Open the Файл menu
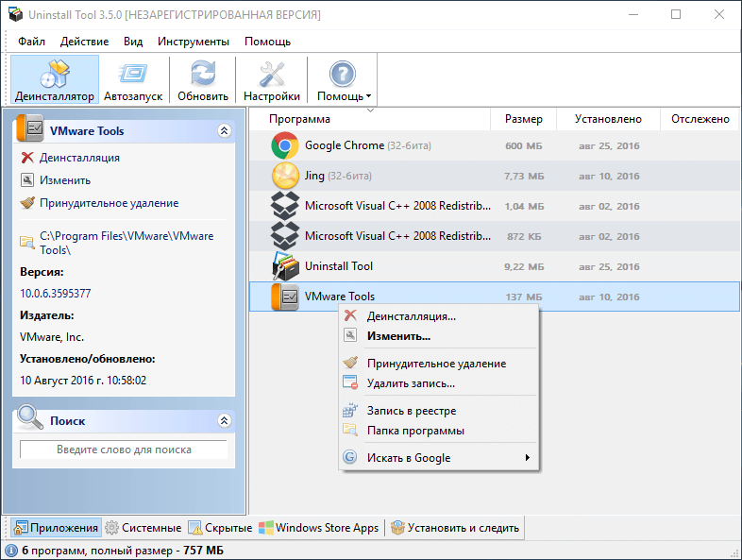This screenshot has width=742, height=560. point(32,42)
